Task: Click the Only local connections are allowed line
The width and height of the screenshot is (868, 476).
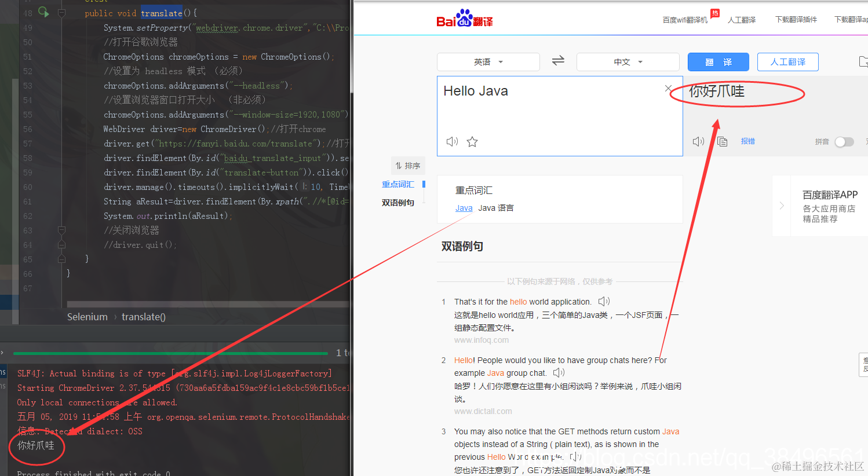Action: (x=97, y=402)
